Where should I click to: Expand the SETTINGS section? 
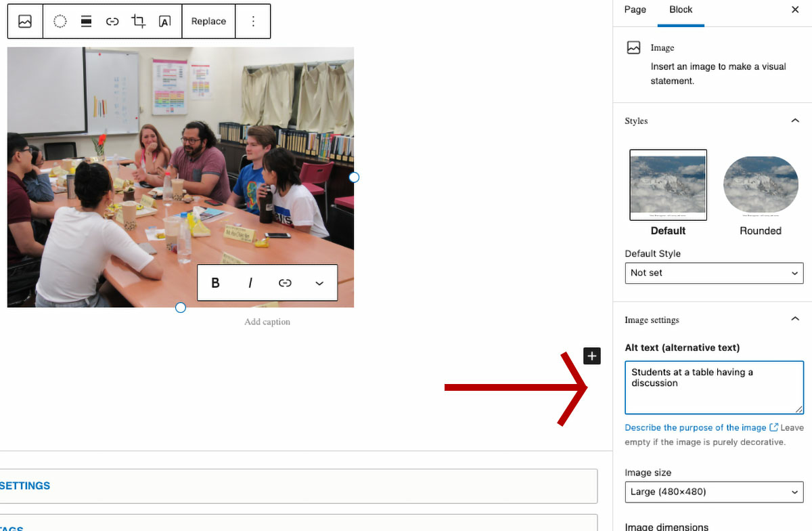point(298,486)
